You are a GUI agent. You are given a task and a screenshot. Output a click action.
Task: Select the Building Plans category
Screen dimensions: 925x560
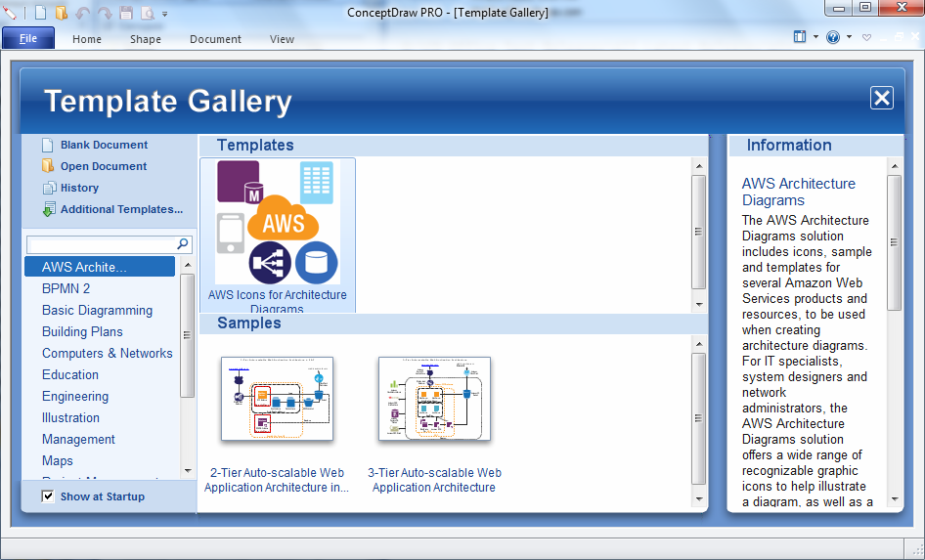(82, 332)
